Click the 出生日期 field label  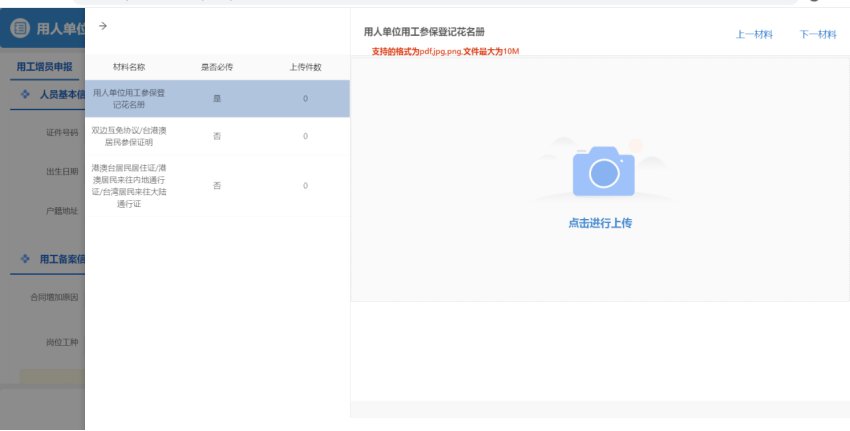pyautogui.click(x=62, y=171)
